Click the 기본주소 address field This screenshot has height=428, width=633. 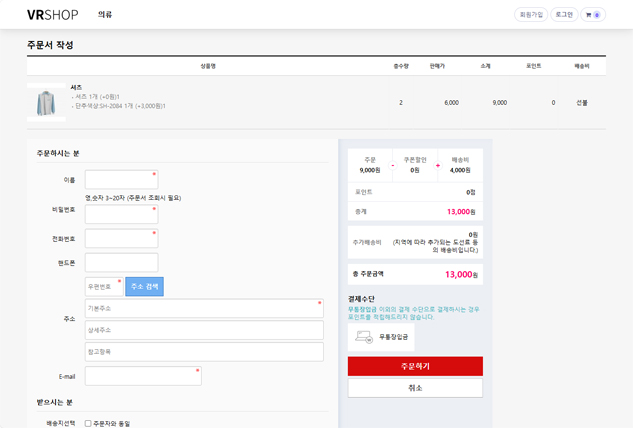pos(204,308)
